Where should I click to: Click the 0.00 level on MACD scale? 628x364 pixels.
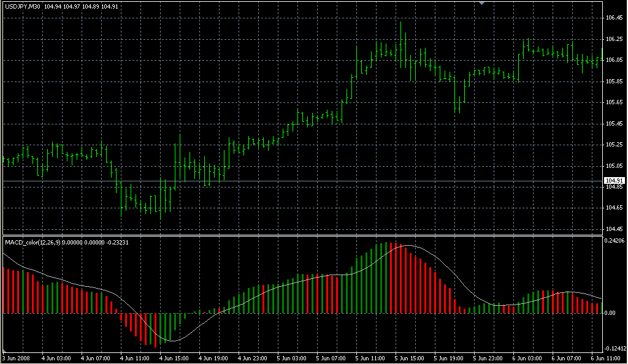611,313
